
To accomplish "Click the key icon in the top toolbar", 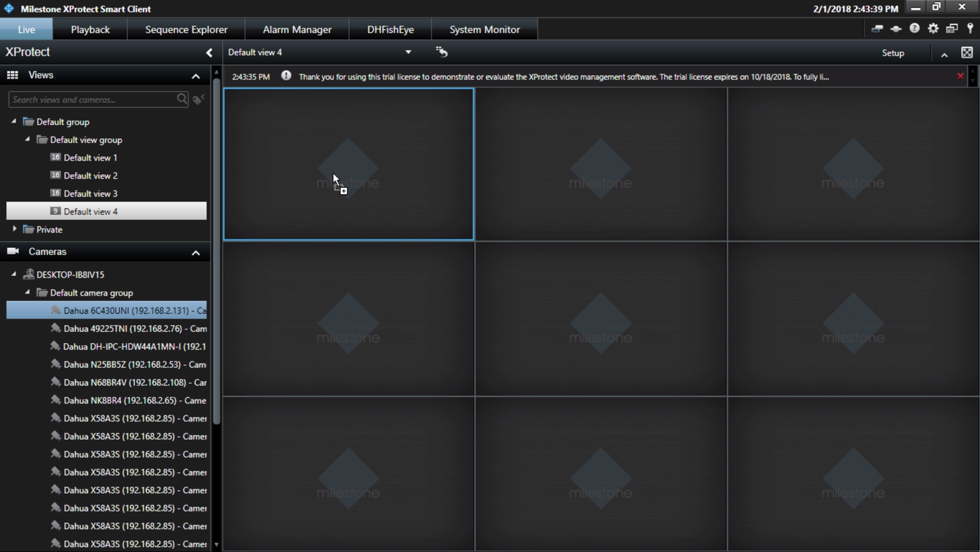I will [x=970, y=29].
